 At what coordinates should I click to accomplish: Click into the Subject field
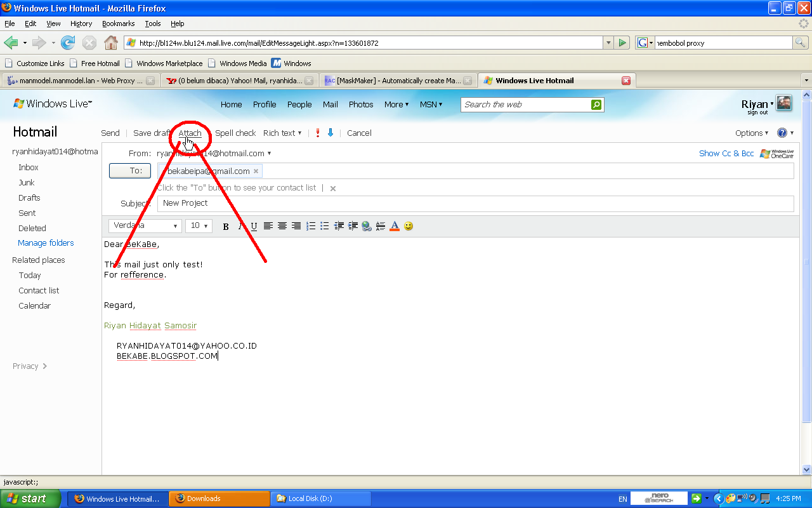point(476,204)
